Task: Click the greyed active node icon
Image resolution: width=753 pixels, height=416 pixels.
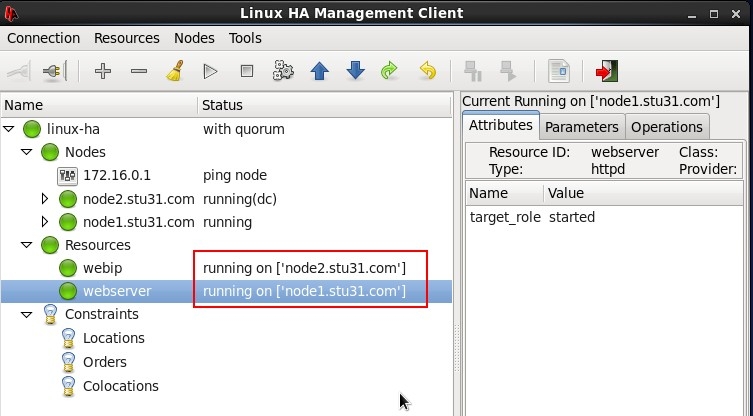Action: click(508, 72)
